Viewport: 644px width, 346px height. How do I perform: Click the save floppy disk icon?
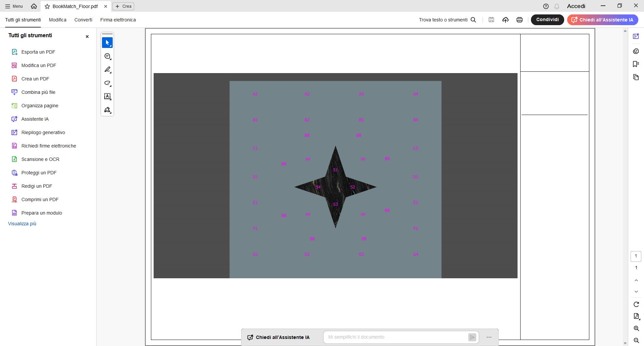491,20
